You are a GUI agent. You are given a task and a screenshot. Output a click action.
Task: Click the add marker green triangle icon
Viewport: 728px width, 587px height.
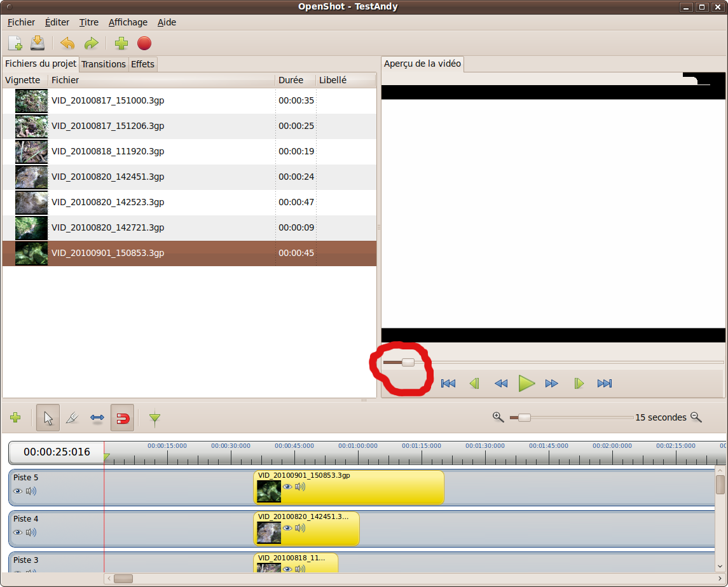(x=155, y=418)
